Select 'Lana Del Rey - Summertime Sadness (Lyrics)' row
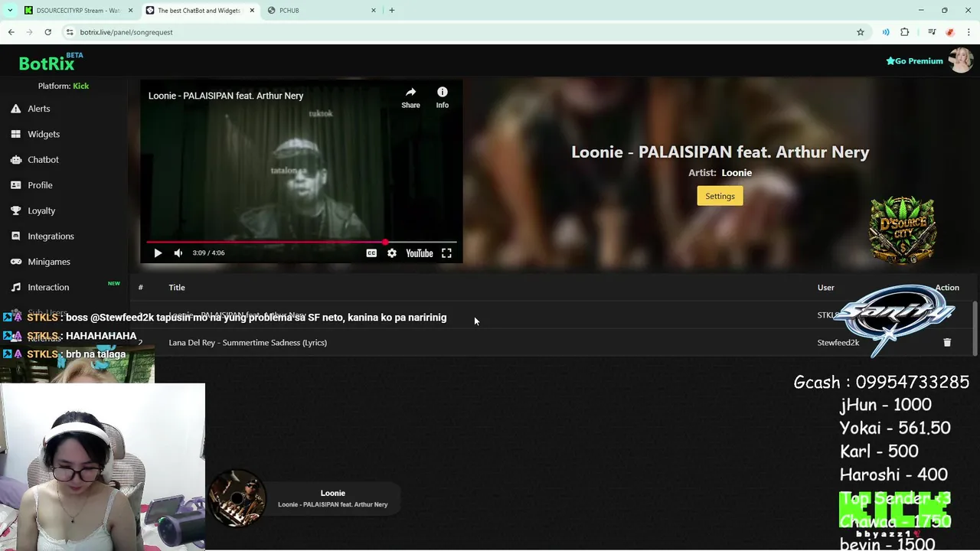 pyautogui.click(x=551, y=343)
